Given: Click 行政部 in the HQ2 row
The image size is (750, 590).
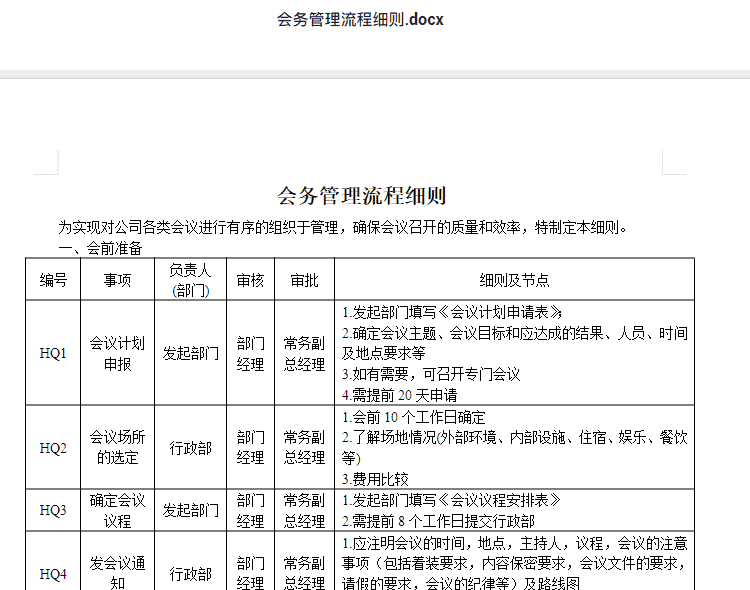Looking at the screenshot, I should click(190, 447).
